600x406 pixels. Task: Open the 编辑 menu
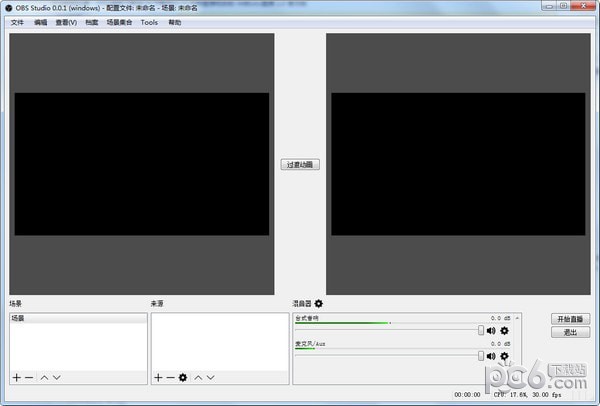pos(41,23)
